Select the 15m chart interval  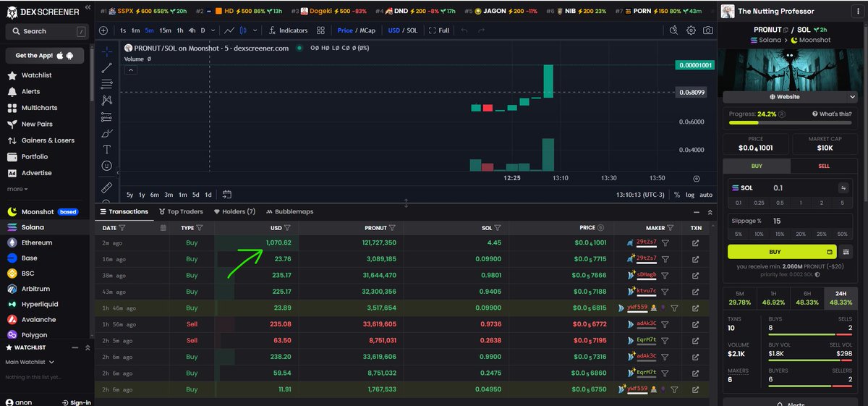pos(165,30)
